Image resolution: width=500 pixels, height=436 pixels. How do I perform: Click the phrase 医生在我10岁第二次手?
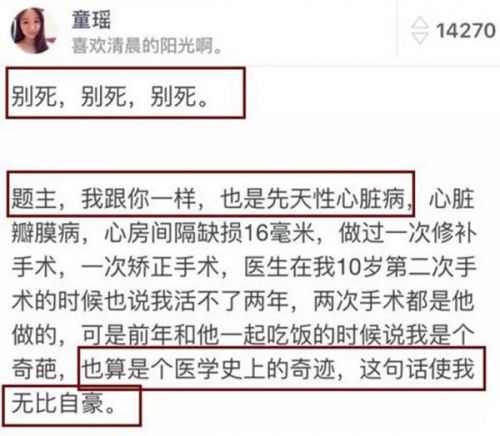click(x=360, y=267)
